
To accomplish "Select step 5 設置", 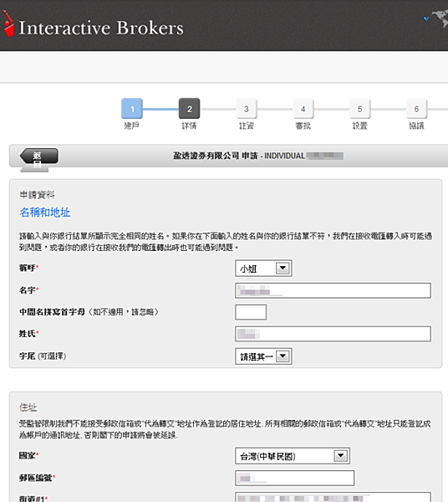I will click(x=359, y=109).
